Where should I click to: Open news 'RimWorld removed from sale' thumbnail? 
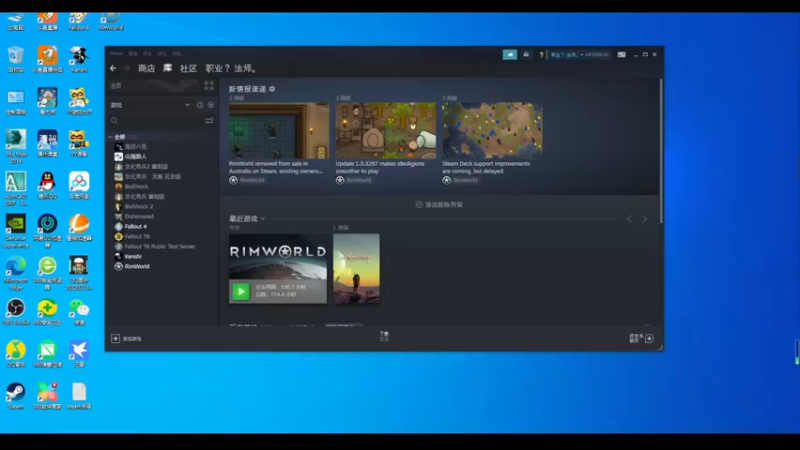[x=279, y=130]
